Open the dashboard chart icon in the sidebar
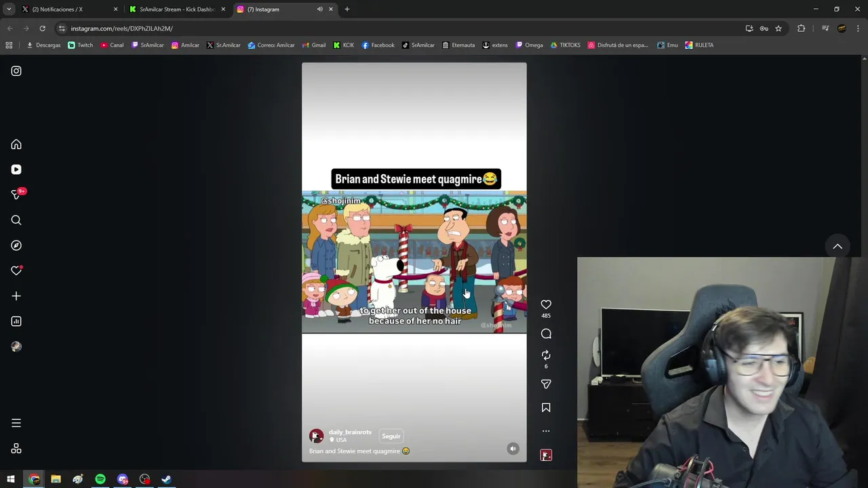The width and height of the screenshot is (868, 488). click(x=16, y=321)
